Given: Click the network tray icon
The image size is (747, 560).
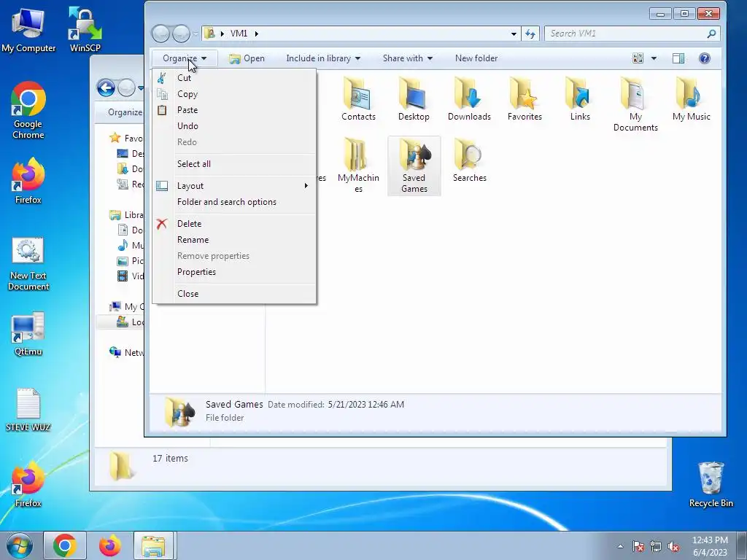Looking at the screenshot, I should [x=656, y=546].
